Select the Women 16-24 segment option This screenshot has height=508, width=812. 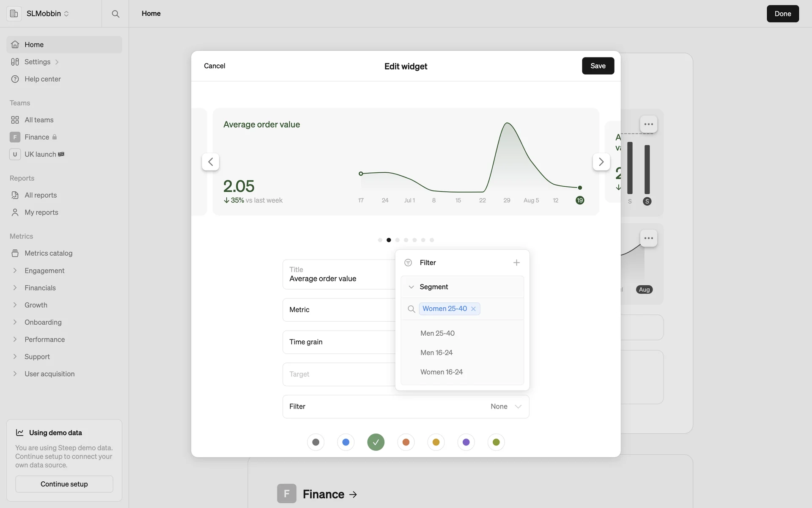[x=441, y=372]
